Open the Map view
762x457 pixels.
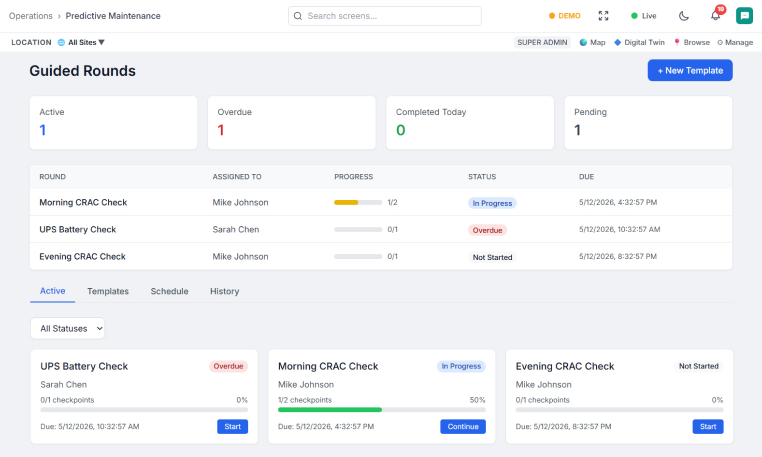tap(592, 42)
